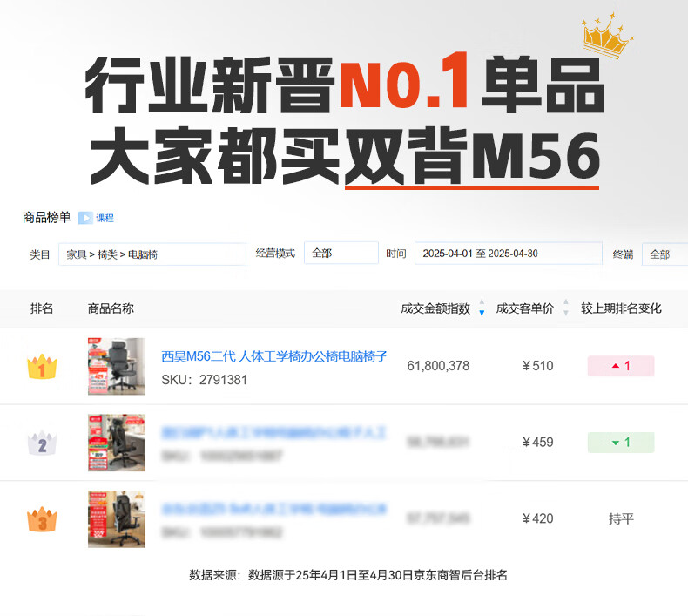
Task: Click the red up-1 rank change badge
Action: click(621, 366)
